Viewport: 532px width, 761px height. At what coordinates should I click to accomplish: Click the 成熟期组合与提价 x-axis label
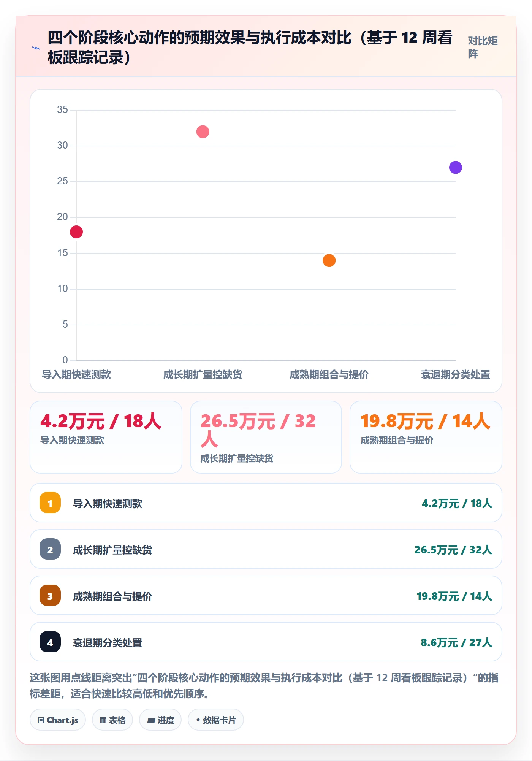[329, 375]
